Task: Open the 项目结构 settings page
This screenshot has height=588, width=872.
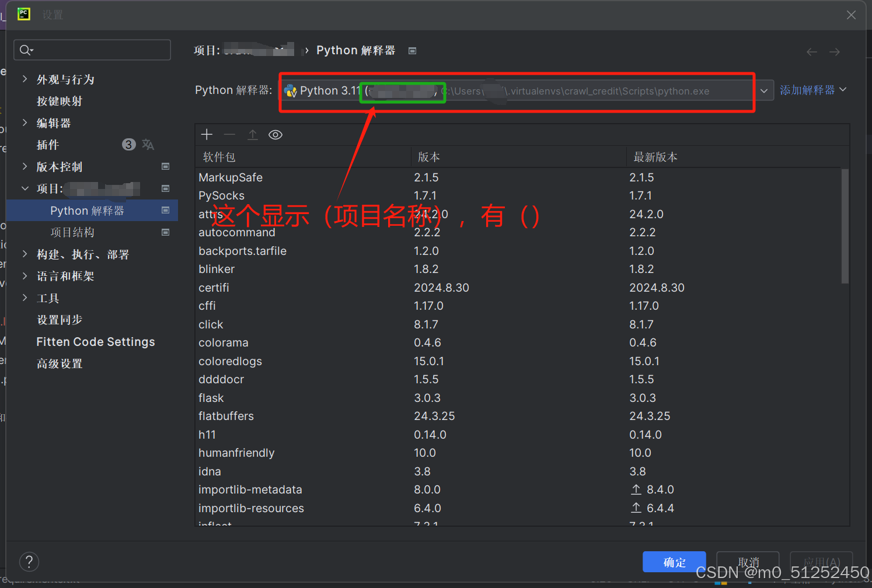Action: (x=72, y=232)
